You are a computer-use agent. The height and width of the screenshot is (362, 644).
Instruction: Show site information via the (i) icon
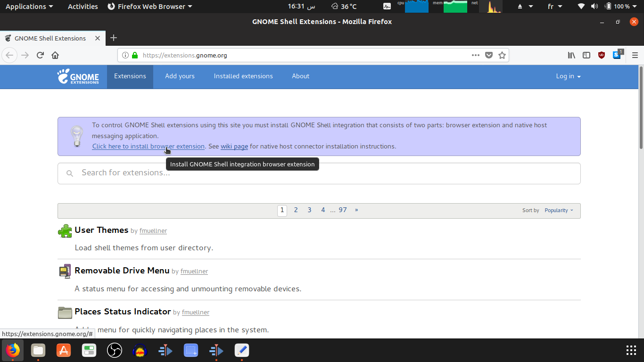point(125,55)
